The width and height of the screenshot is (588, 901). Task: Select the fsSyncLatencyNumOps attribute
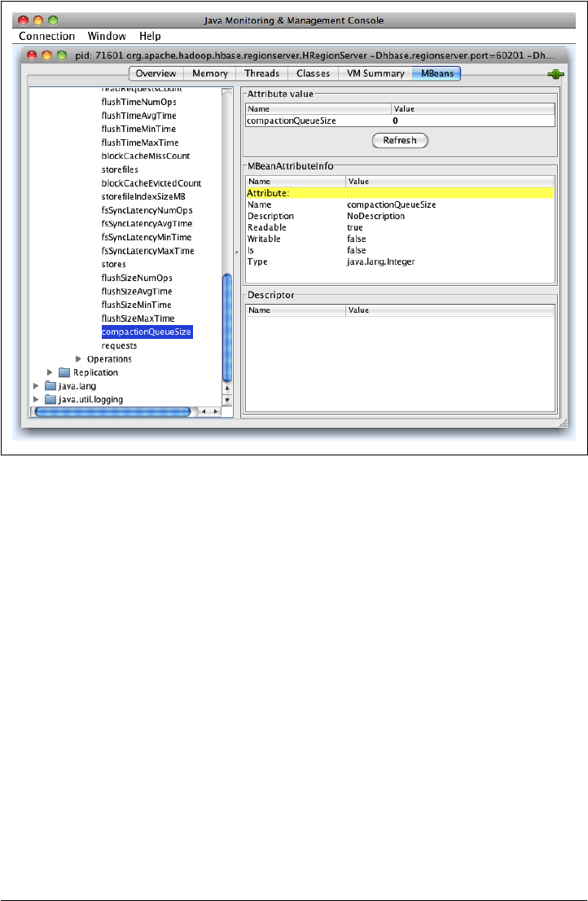tap(147, 210)
